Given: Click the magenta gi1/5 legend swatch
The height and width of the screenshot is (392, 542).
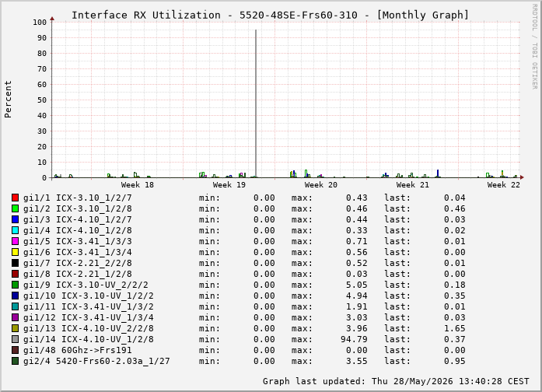Looking at the screenshot, I should pyautogui.click(x=15, y=241).
